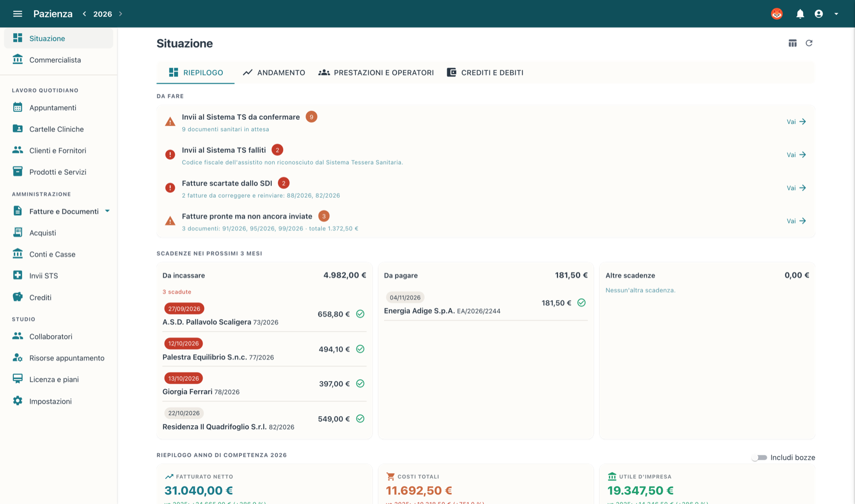Toggle the Includi bozze switch
This screenshot has height=504, width=855.
coord(759,458)
